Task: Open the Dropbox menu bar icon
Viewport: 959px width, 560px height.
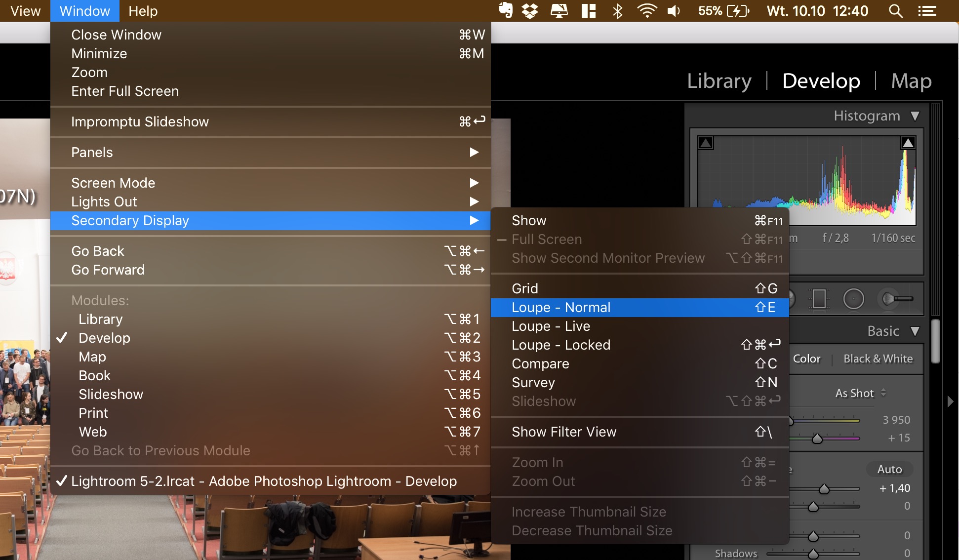Action: click(x=530, y=10)
